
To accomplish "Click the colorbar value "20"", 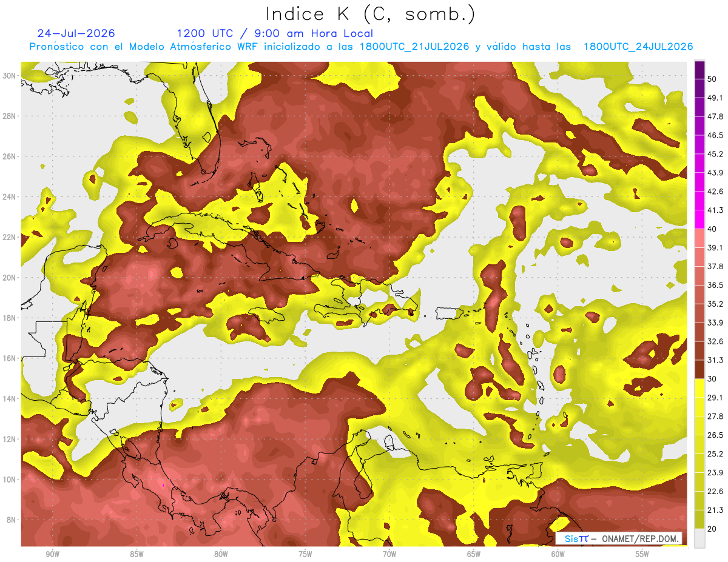I will 712,529.
